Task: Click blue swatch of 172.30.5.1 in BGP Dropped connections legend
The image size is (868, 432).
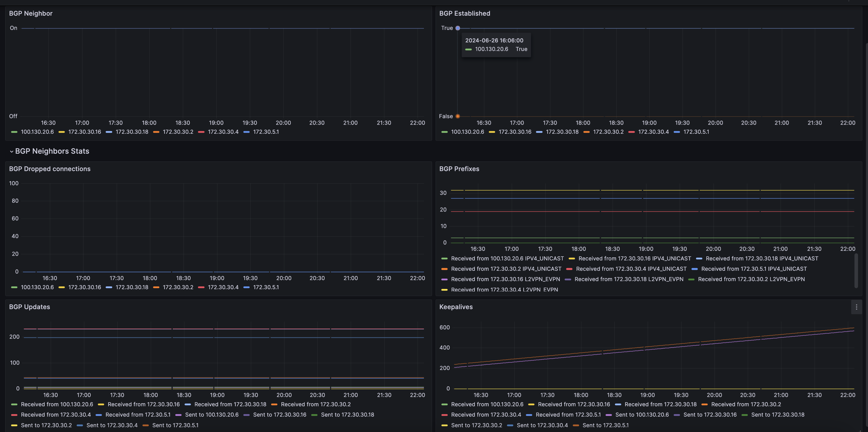Action: tap(246, 287)
